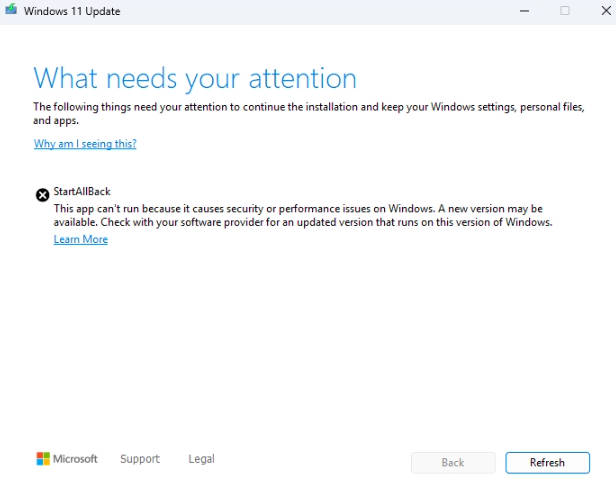Click the greyed-out Back button
The height and width of the screenshot is (481, 616).
[x=453, y=463]
